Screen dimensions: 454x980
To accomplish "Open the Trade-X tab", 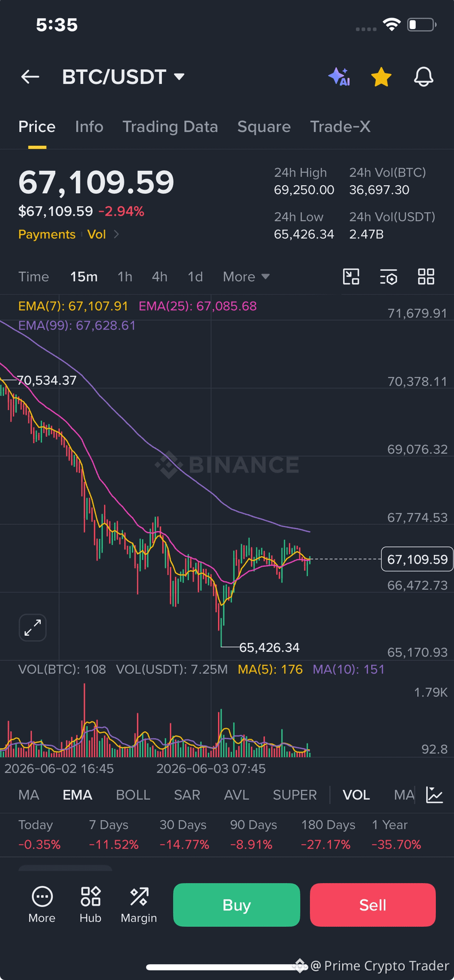I will pyautogui.click(x=340, y=127).
